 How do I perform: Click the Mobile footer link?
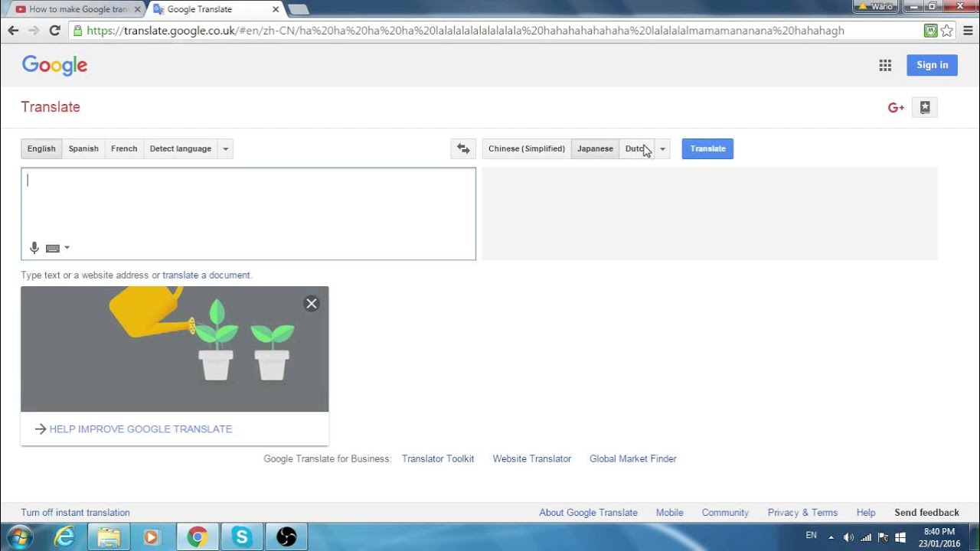[x=670, y=513]
